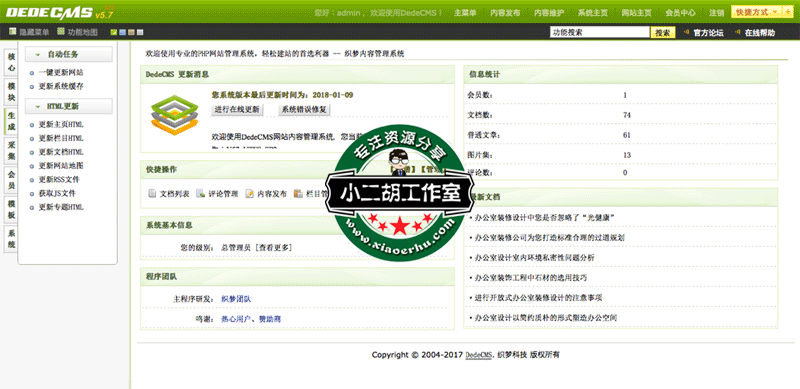Select the blue skin color swatch
Image resolution: width=800 pixels, height=389 pixels.
tap(122, 33)
